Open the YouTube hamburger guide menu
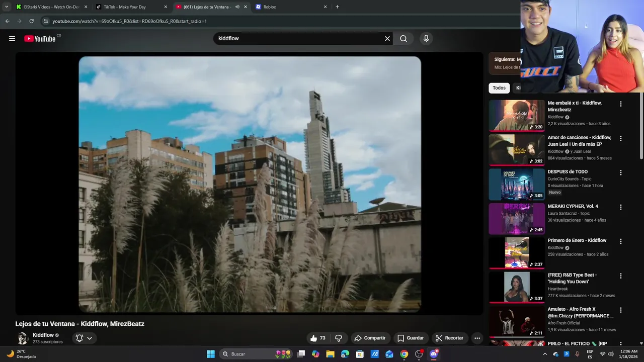Screen dimensions: 644x362 click(12, 39)
